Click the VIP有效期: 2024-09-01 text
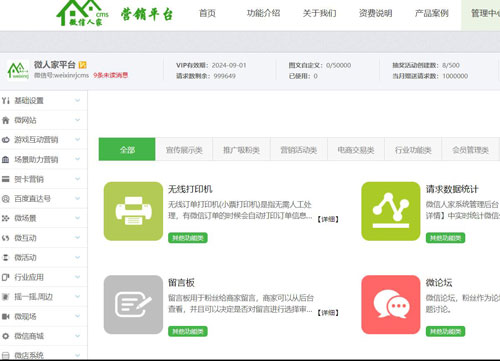Viewport: 500px width, 361px height. tap(211, 65)
